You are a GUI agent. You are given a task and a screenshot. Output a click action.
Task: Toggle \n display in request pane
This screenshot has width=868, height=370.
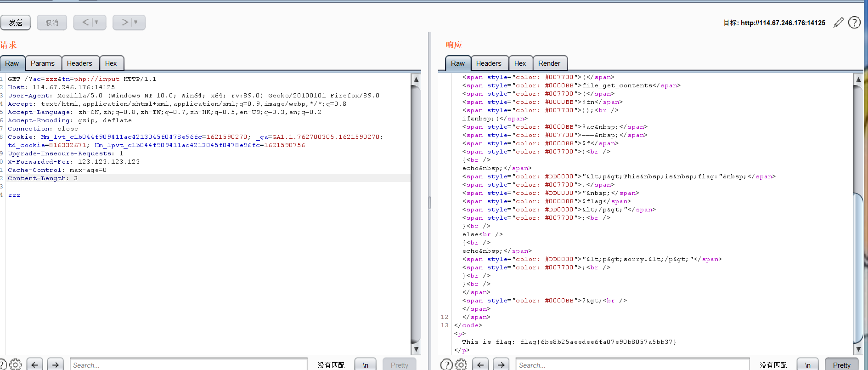366,364
